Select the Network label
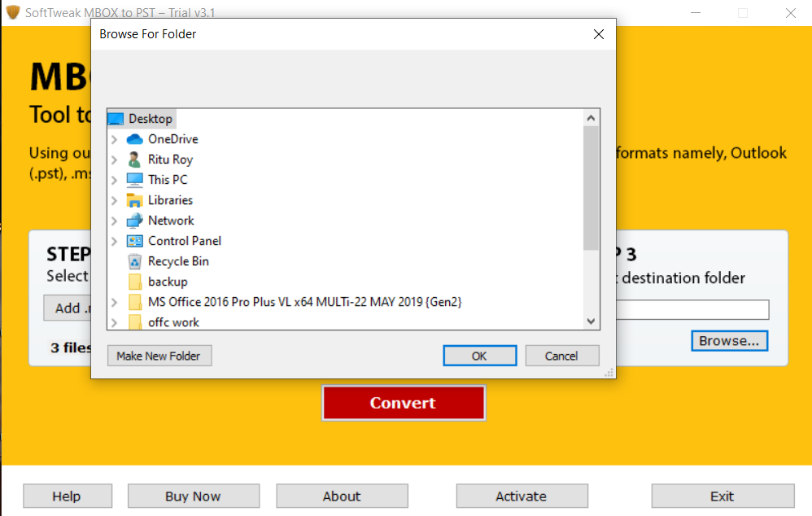The width and height of the screenshot is (812, 516). [x=171, y=221]
